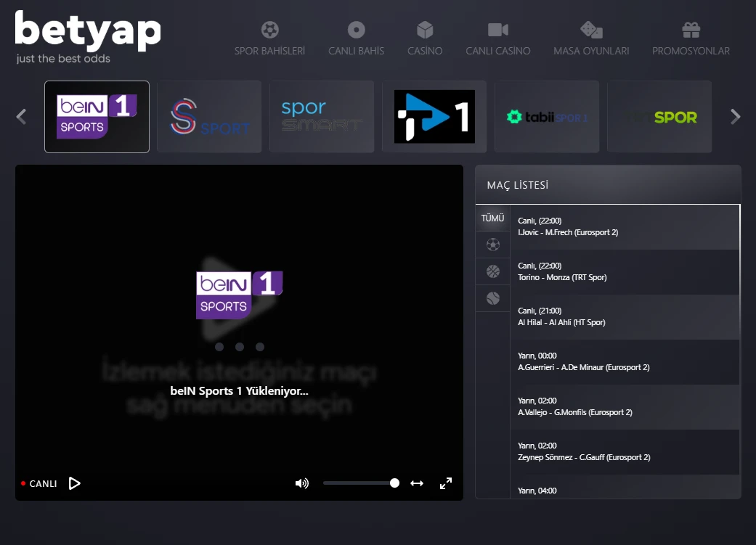756x545 pixels.
Task: Go to PROMOSYONLAR menu label
Action: [691, 51]
